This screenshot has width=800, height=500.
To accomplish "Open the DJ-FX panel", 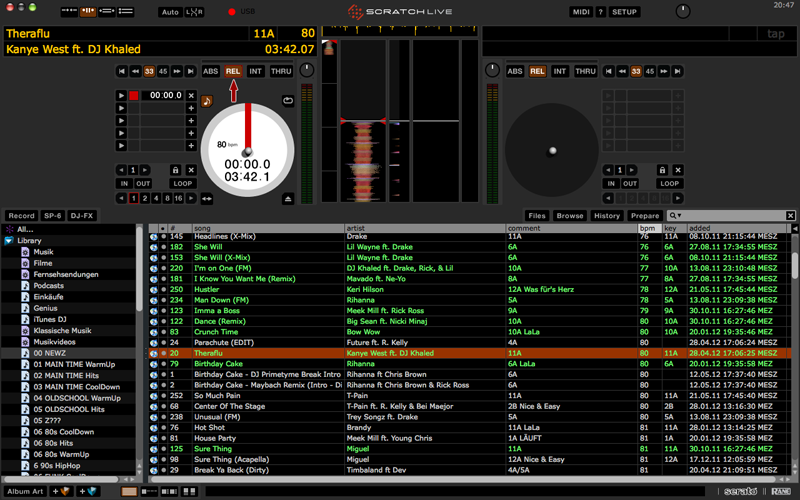I will click(x=82, y=216).
